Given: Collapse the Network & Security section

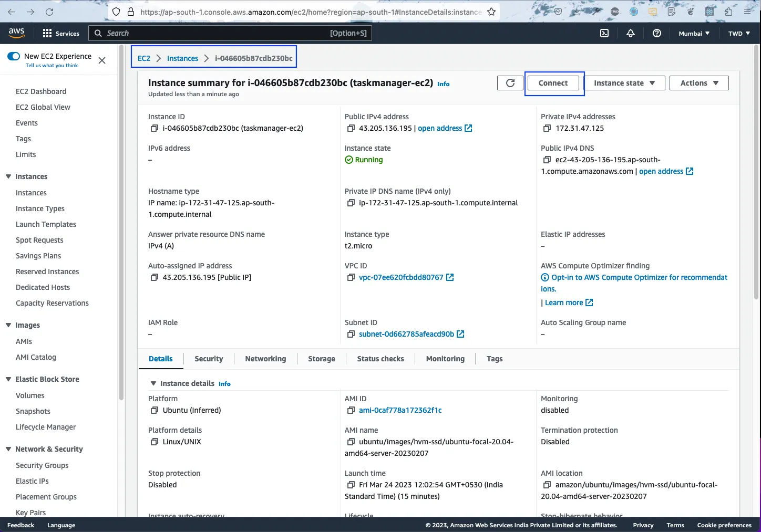Looking at the screenshot, I should pos(8,449).
